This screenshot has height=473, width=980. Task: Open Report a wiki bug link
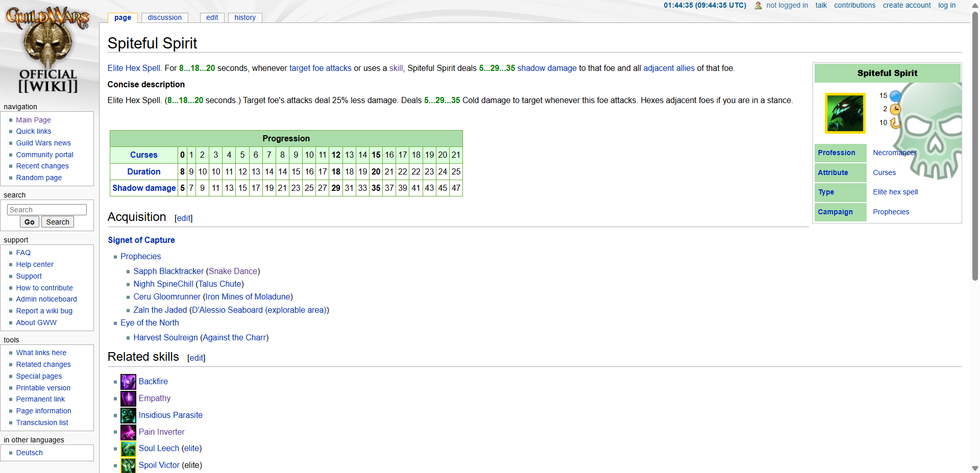coord(44,311)
